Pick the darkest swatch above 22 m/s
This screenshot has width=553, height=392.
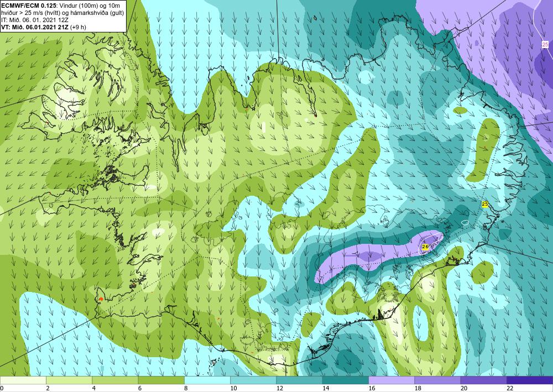click(x=529, y=380)
